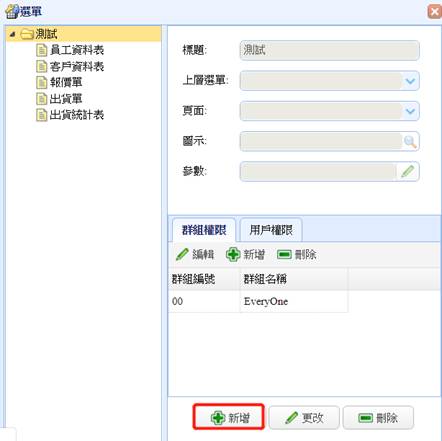Image resolution: width=442 pixels, height=441 pixels.
Task: Click the green plus 新增 in group toolbar
Action: click(x=233, y=255)
